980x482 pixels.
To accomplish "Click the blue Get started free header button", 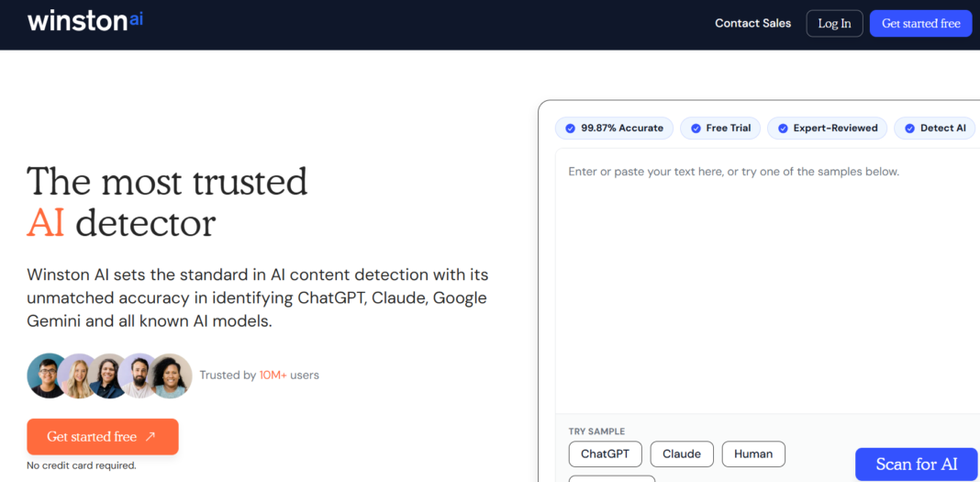I will point(920,24).
